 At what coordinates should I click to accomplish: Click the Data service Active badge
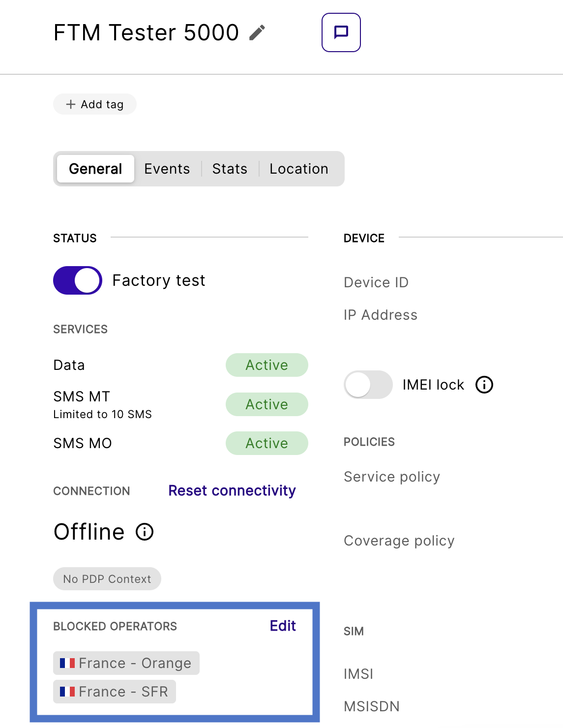tap(267, 365)
